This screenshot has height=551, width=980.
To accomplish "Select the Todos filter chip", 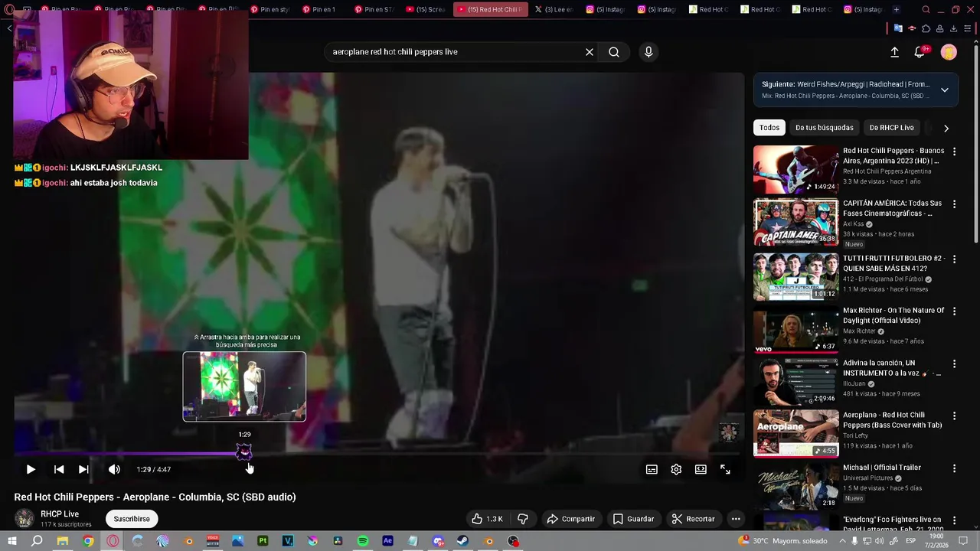I will coord(769,128).
